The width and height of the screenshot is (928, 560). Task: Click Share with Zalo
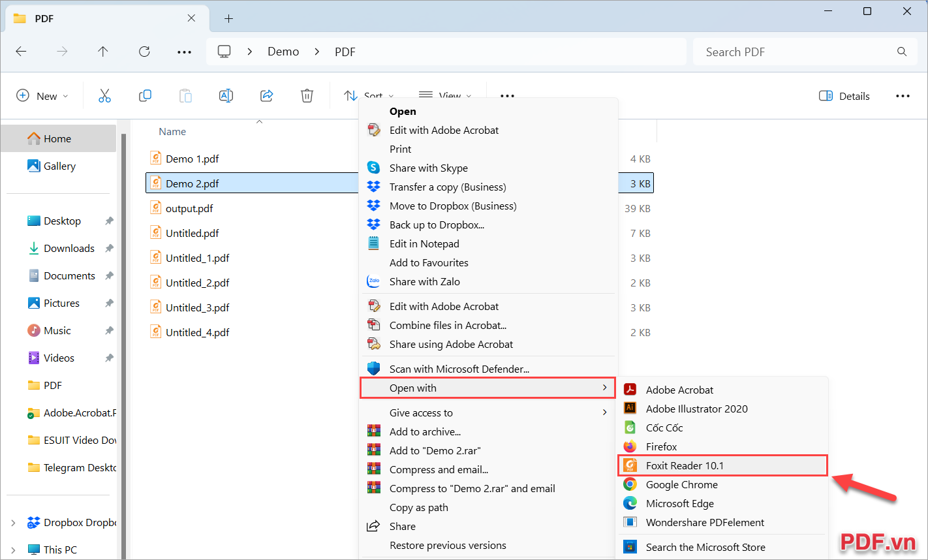coord(488,281)
